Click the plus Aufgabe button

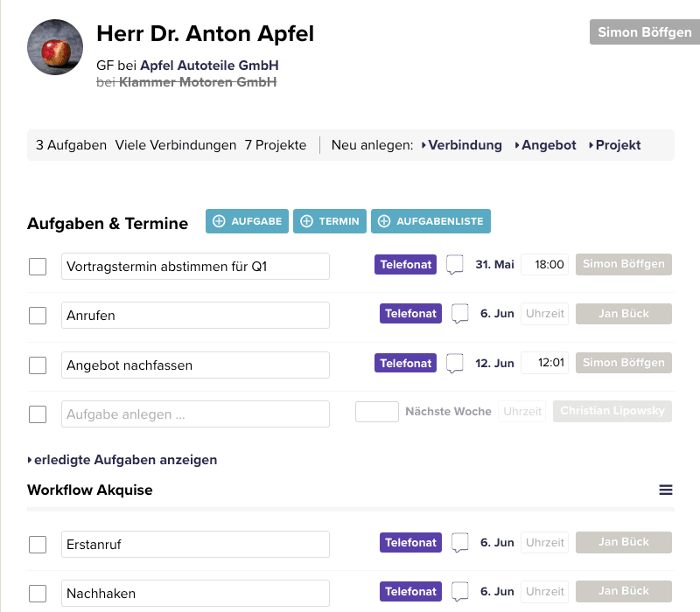(x=248, y=221)
